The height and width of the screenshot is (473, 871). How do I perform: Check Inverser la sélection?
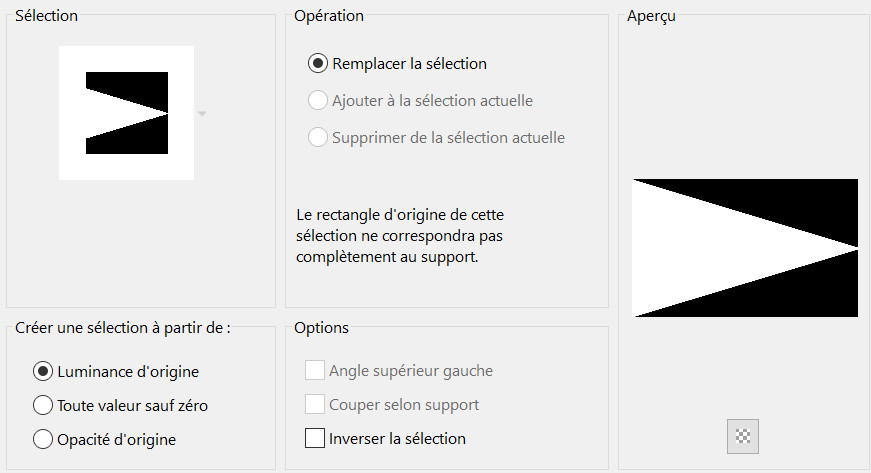pos(315,438)
